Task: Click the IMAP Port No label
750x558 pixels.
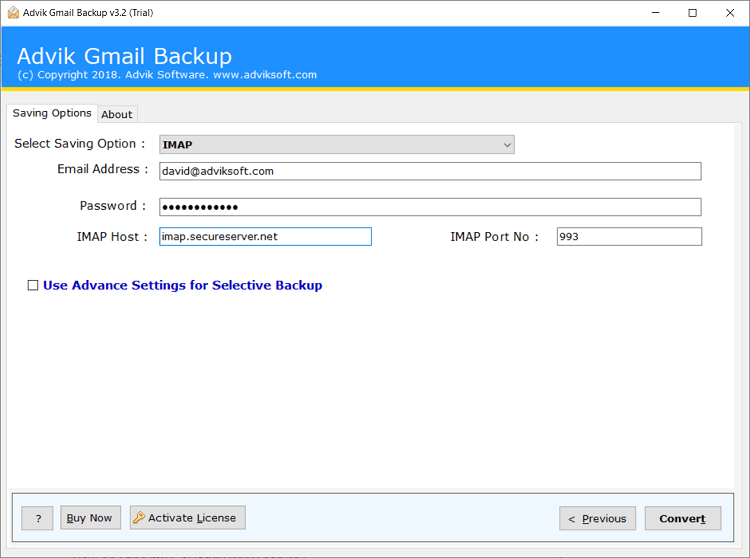Action: 495,237
